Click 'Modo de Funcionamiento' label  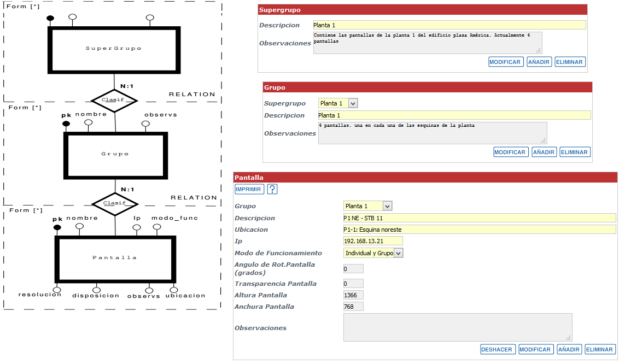(x=278, y=253)
